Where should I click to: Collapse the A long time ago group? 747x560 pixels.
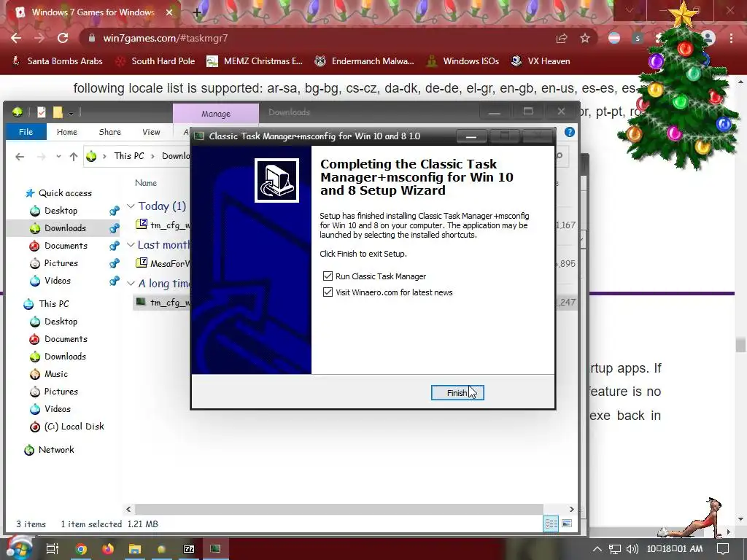[131, 284]
